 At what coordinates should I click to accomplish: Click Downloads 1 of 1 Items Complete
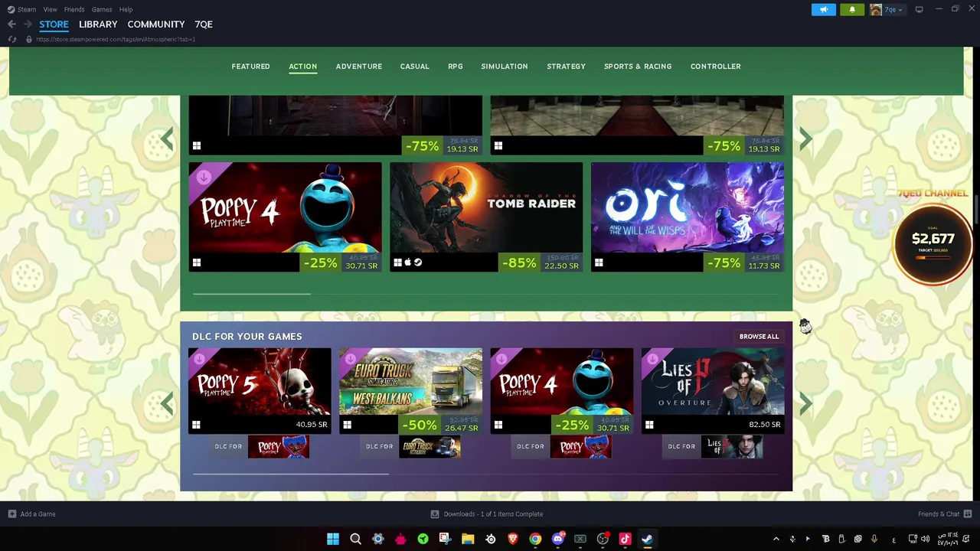pyautogui.click(x=493, y=514)
